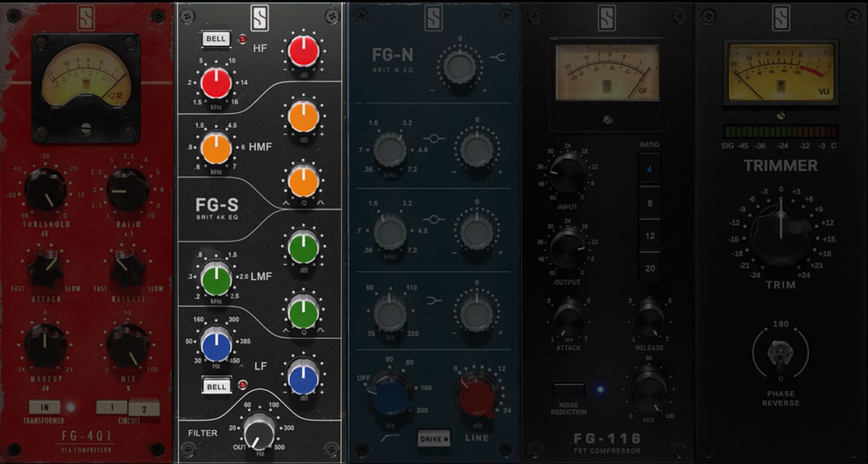Click the Slate logo atop FG-N
The image size is (868, 464).
pos(433,19)
